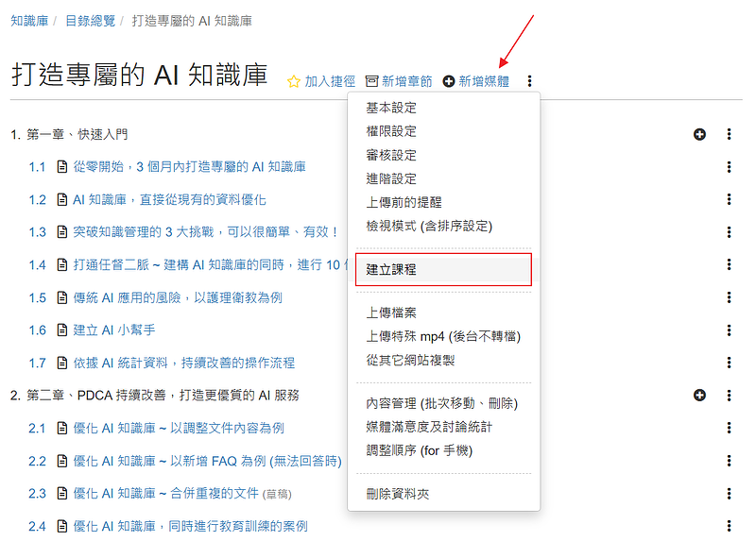Select 刪除資料夾 menu option
This screenshot has height=541, width=756.
[398, 494]
